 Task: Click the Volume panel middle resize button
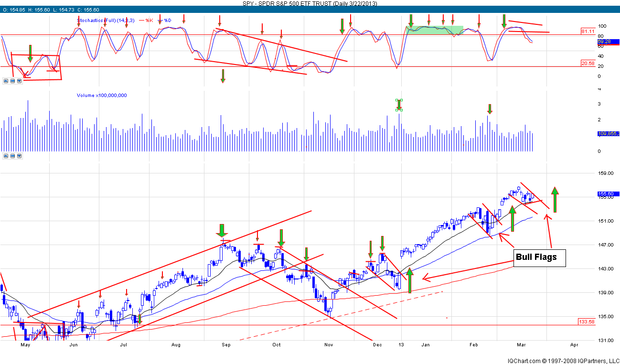(12, 156)
